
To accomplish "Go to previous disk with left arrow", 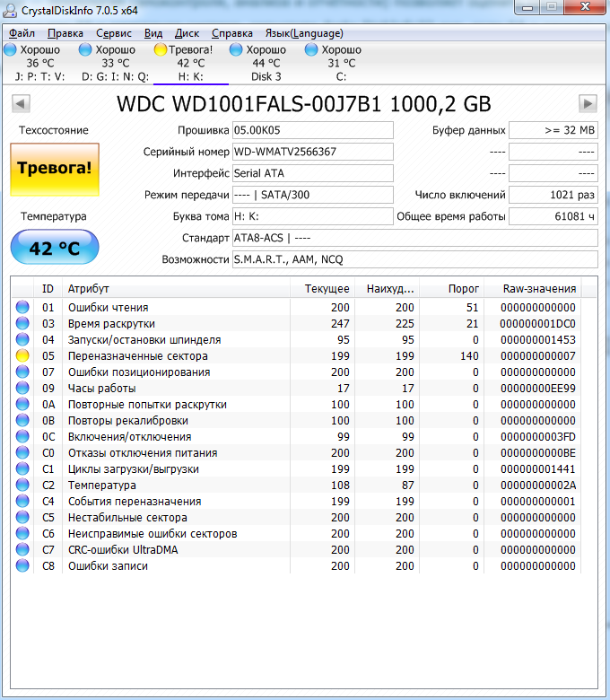I will 21,103.
